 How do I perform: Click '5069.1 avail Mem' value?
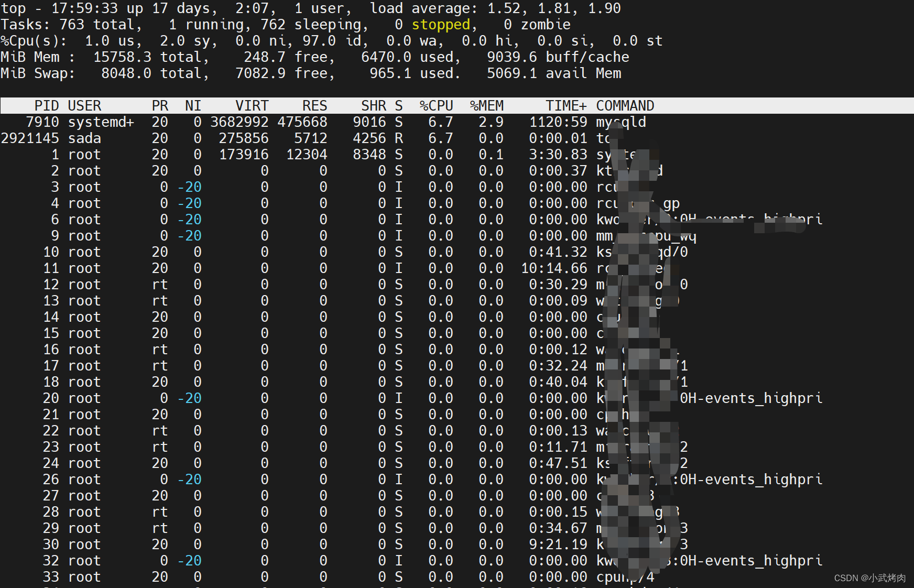point(554,73)
